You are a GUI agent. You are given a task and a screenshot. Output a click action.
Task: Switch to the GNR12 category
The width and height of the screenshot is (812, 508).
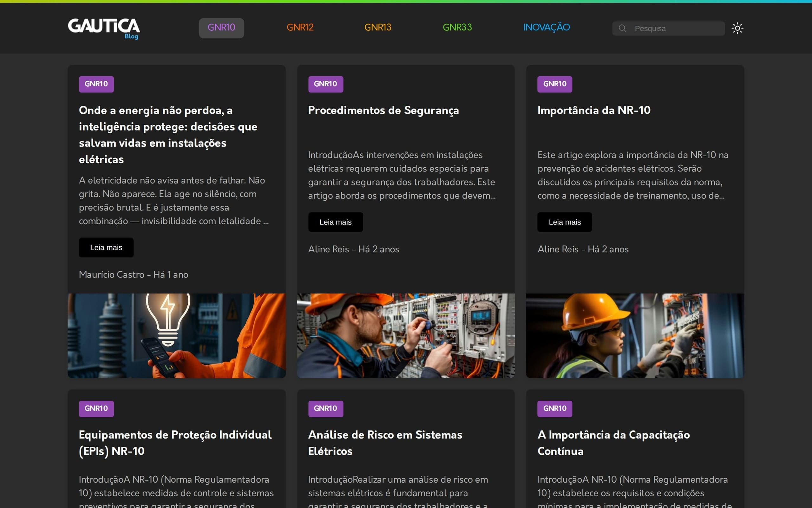click(x=300, y=27)
